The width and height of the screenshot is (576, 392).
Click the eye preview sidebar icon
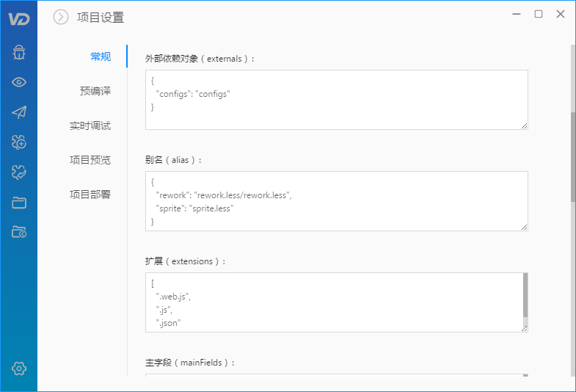click(x=19, y=82)
